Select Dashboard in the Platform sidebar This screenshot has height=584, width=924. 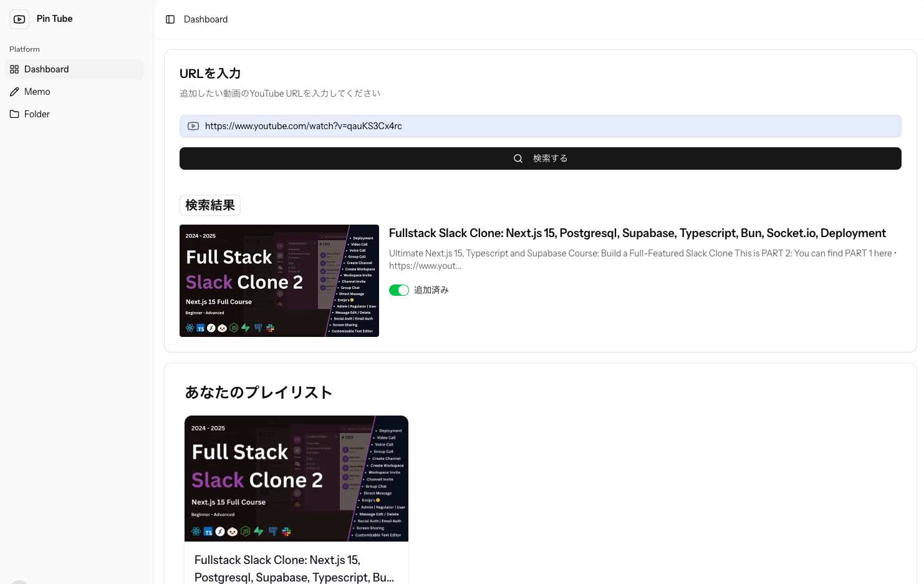[x=47, y=69]
